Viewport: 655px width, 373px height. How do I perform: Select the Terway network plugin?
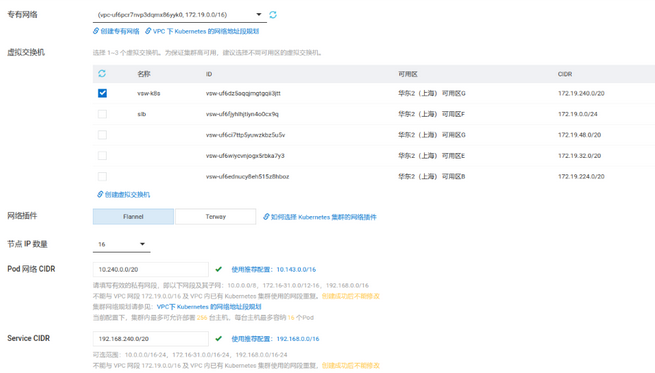pyautogui.click(x=216, y=216)
